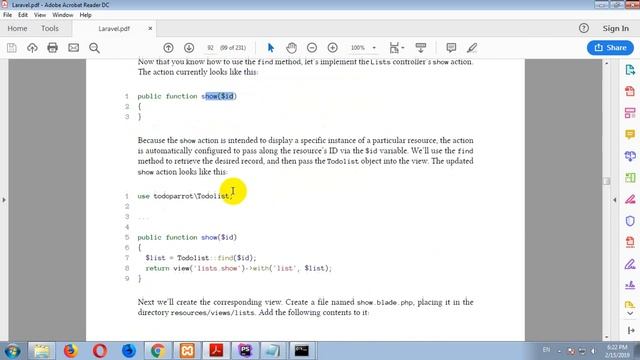Click the volume icon in tray
Viewport: 640px width, 360px height.
[593, 351]
